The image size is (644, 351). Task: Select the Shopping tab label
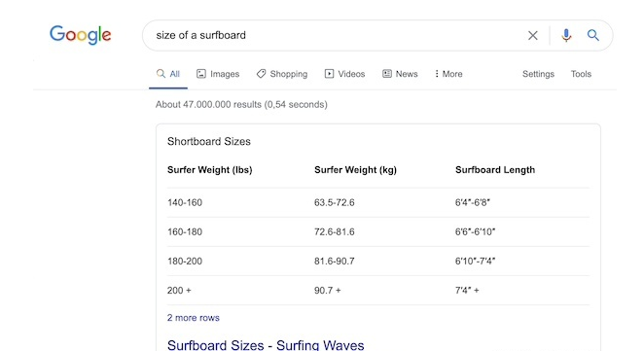pyautogui.click(x=289, y=74)
